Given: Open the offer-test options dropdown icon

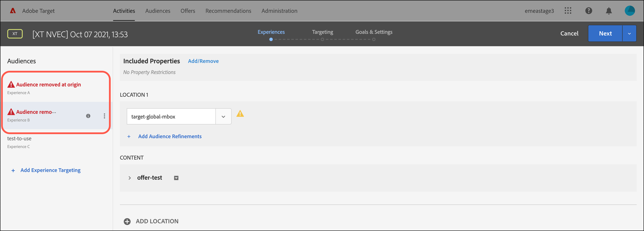Looking at the screenshot, I should (176, 178).
